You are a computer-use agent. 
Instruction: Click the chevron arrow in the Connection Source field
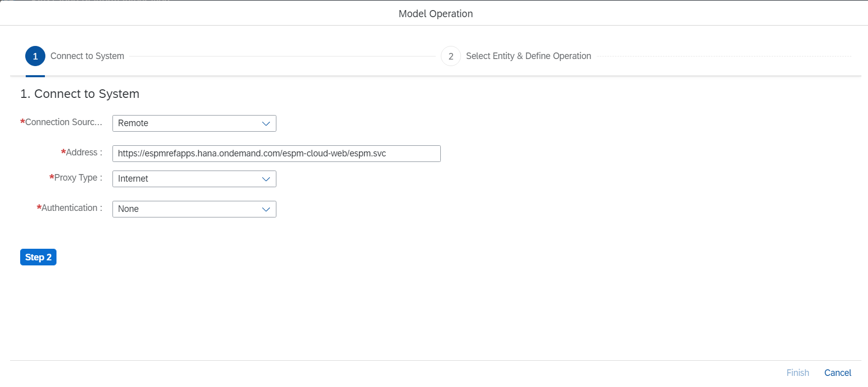266,124
